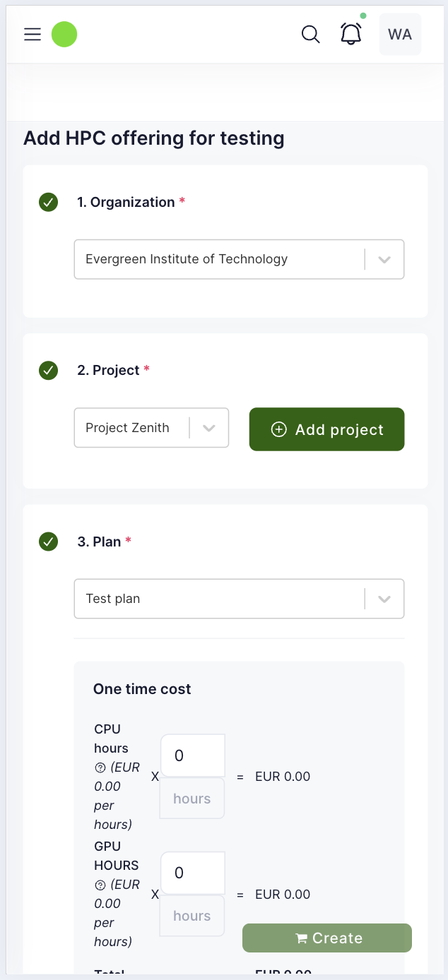
Task: Click the Plan step checkmark icon
Action: (48, 542)
